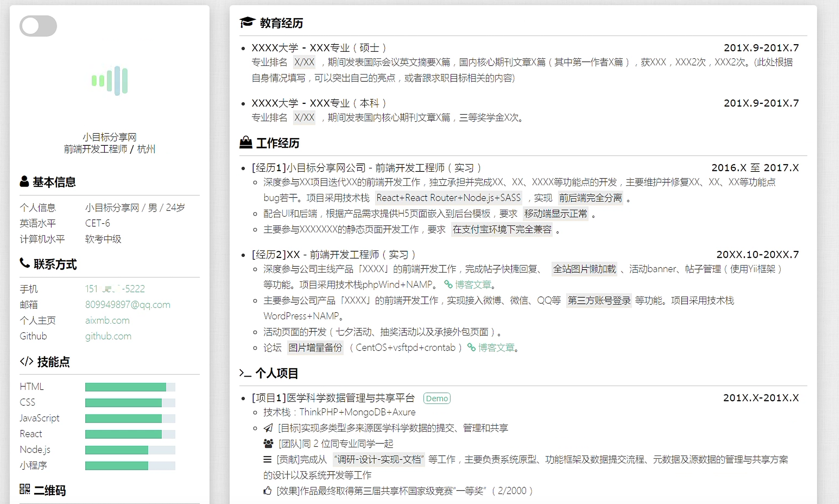
Task: Click the 前端开发工程师 / 杭州 subtitle
Action: coord(110,149)
